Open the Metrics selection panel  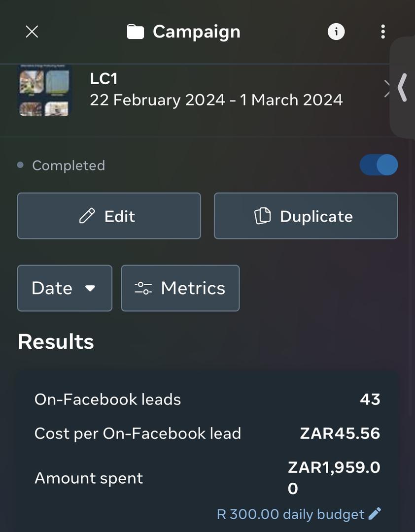(180, 288)
